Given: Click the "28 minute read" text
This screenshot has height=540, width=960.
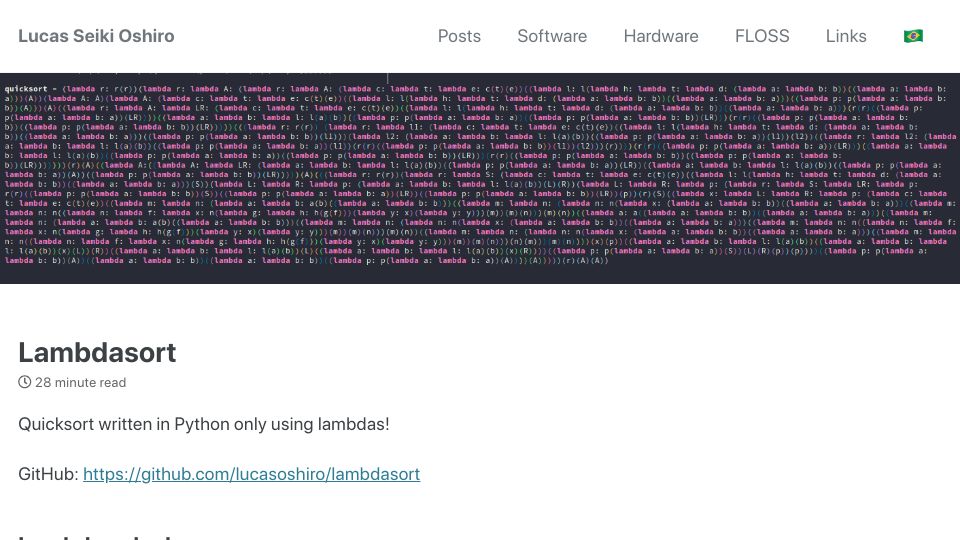Looking at the screenshot, I should [80, 383].
